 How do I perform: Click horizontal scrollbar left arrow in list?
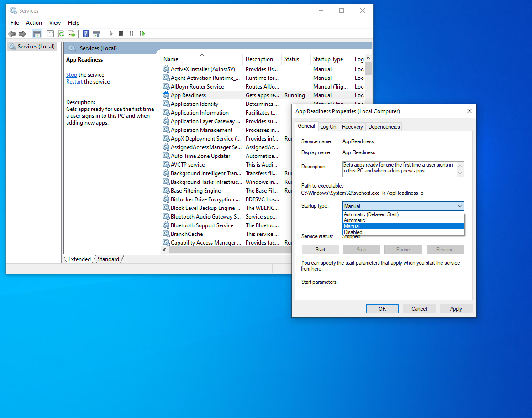(x=164, y=250)
